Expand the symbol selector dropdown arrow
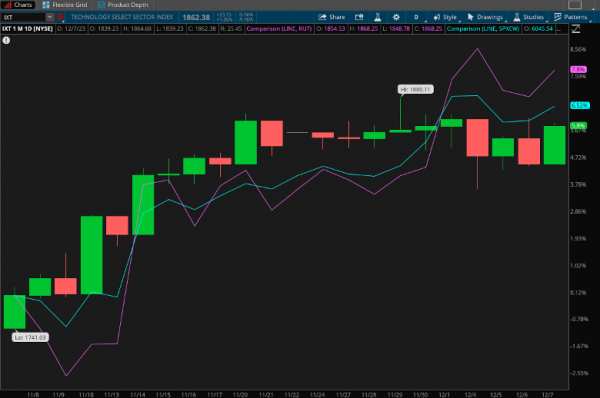 point(50,17)
